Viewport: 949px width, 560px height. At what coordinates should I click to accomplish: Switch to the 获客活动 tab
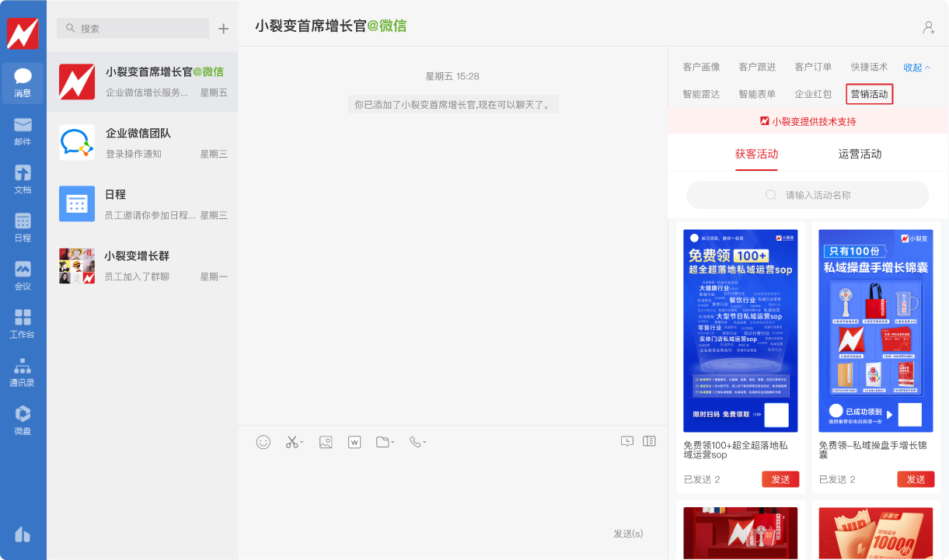[756, 154]
